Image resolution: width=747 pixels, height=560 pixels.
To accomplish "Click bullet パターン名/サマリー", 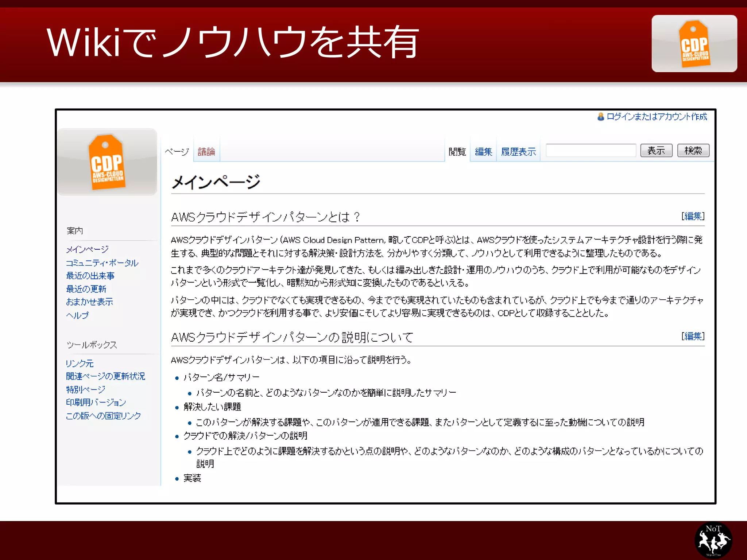I will coord(221,377).
